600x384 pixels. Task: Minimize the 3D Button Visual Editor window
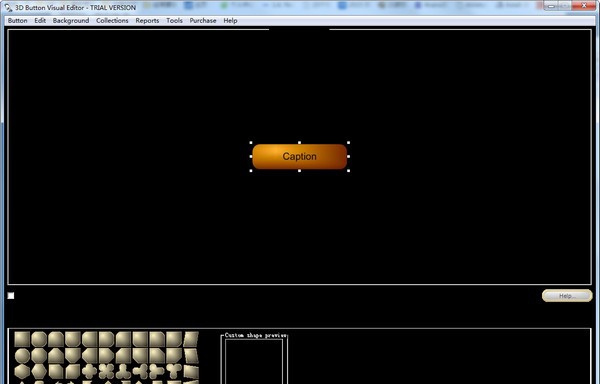(x=551, y=5)
